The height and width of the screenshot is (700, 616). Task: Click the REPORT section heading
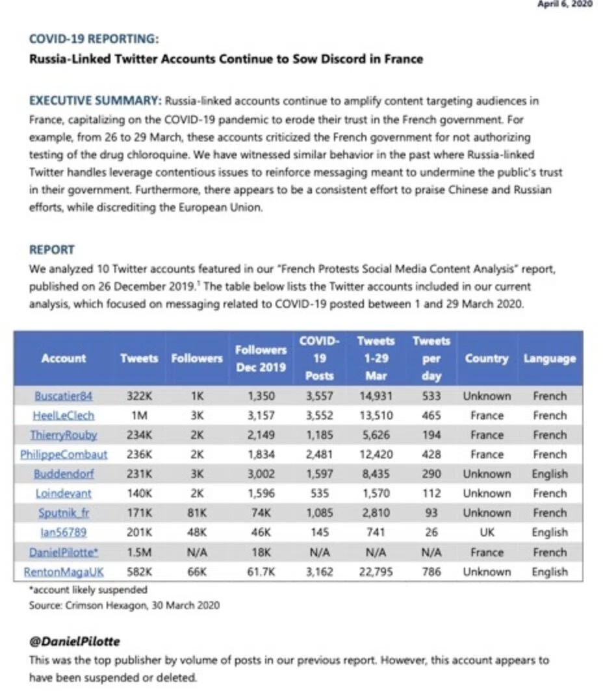point(52,249)
